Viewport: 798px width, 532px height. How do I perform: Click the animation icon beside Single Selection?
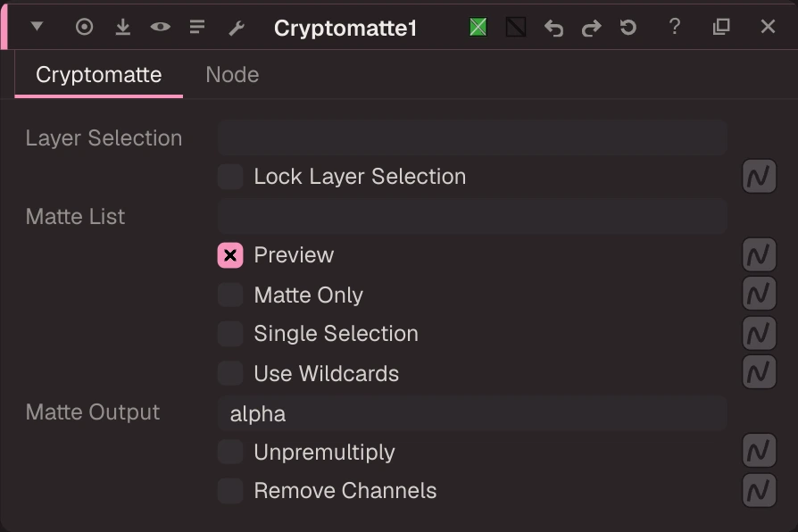[759, 334]
